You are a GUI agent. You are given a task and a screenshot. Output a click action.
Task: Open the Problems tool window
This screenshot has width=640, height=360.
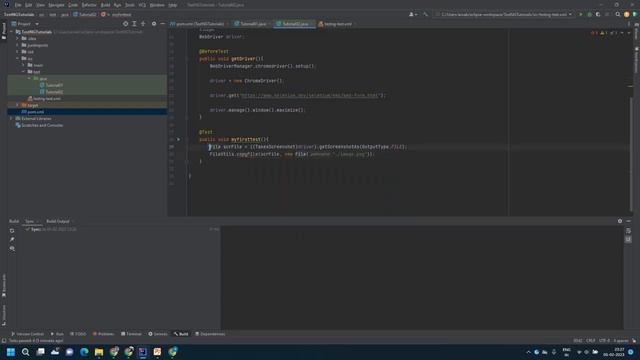coord(103,334)
